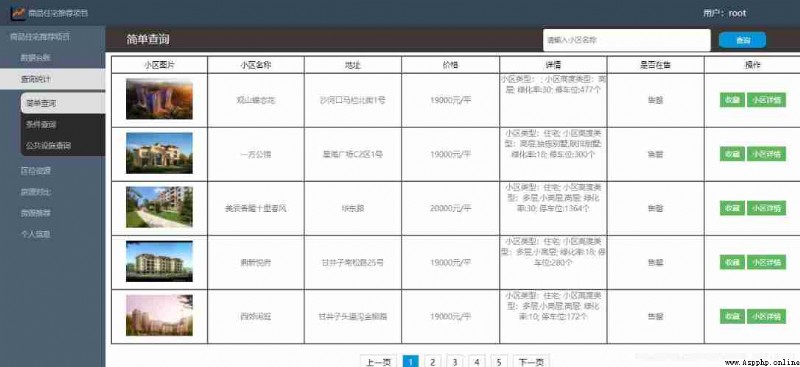Image resolution: width=800 pixels, height=367 pixels.
Task: Go to page 5 in the pagination
Action: click(498, 362)
